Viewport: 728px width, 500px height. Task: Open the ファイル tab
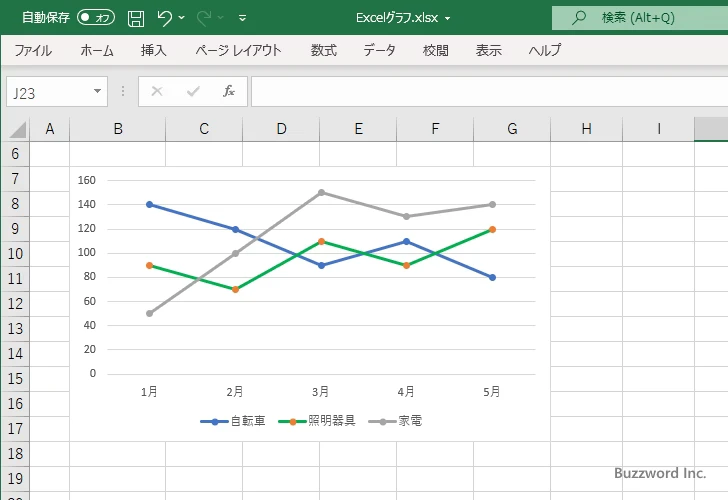[33, 50]
